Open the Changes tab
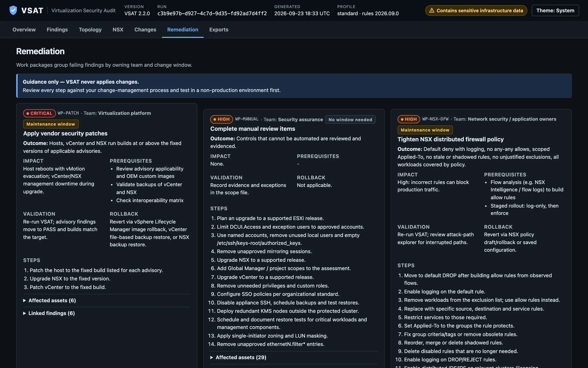The width and height of the screenshot is (588, 368). coord(145,29)
